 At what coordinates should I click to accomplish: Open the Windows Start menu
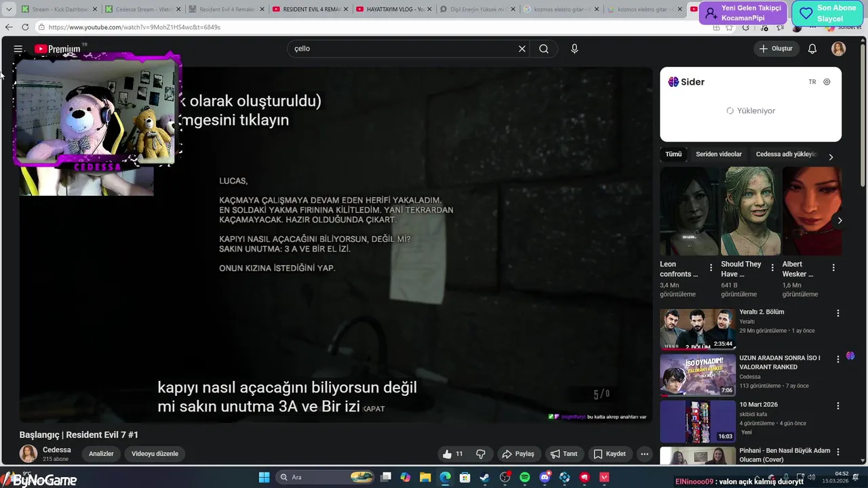(x=264, y=477)
